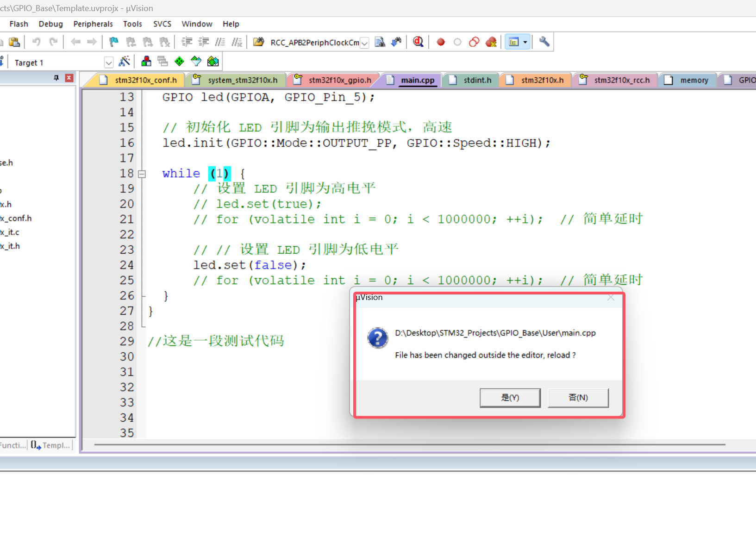Insert a bookmark with the blue flag icon

(113, 42)
